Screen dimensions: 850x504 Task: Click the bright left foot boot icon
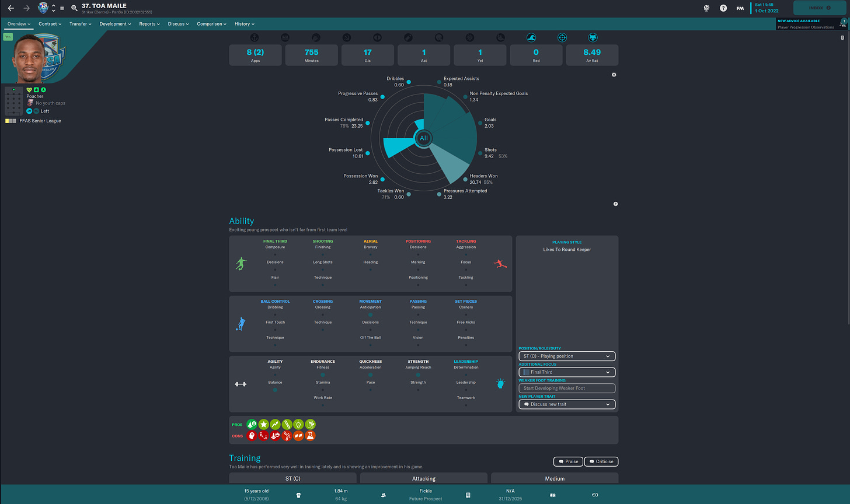[x=29, y=111]
